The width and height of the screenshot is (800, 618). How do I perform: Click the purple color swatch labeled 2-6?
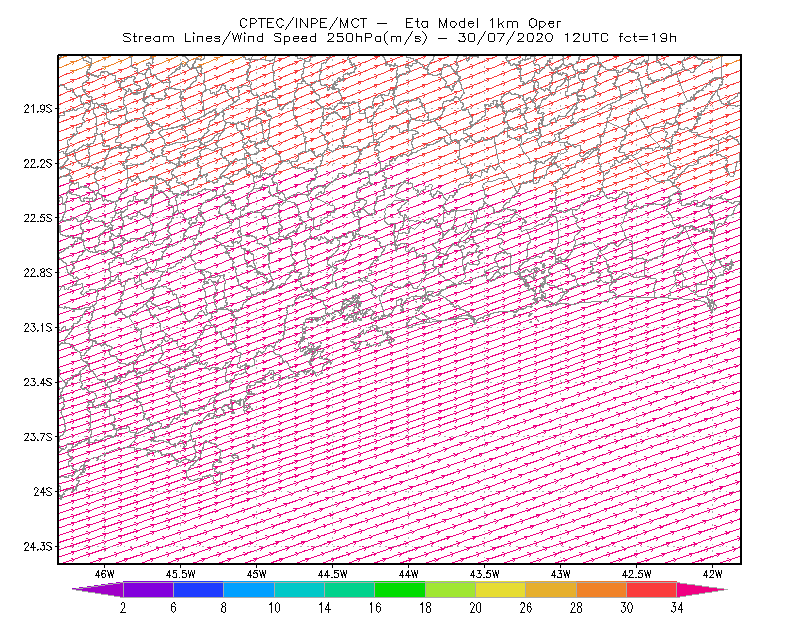148,589
